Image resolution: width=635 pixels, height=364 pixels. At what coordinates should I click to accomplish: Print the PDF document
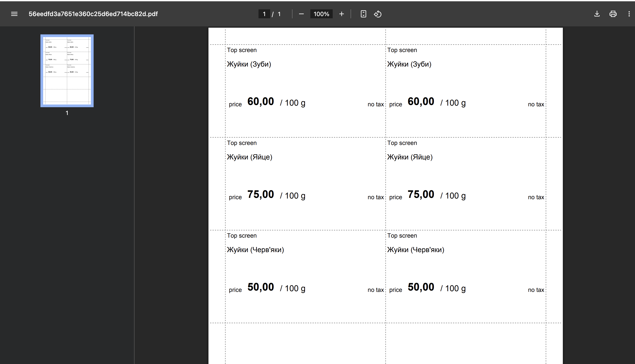pos(613,14)
